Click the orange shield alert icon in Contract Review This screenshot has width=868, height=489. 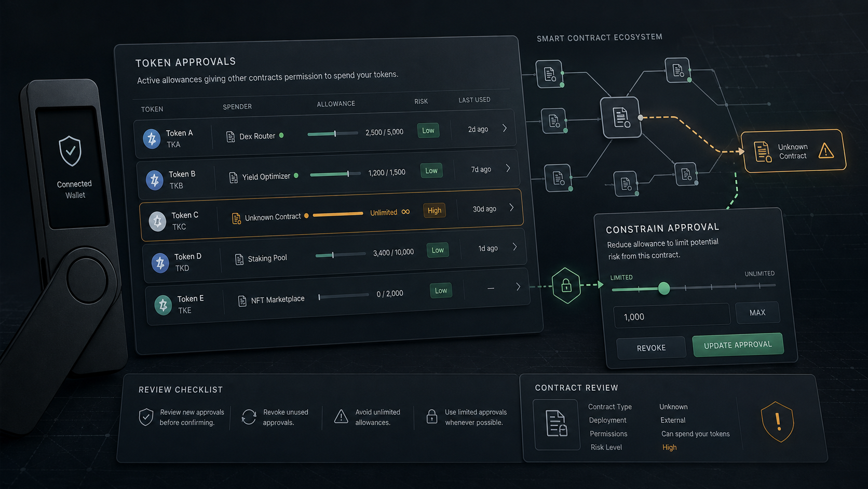click(x=777, y=422)
